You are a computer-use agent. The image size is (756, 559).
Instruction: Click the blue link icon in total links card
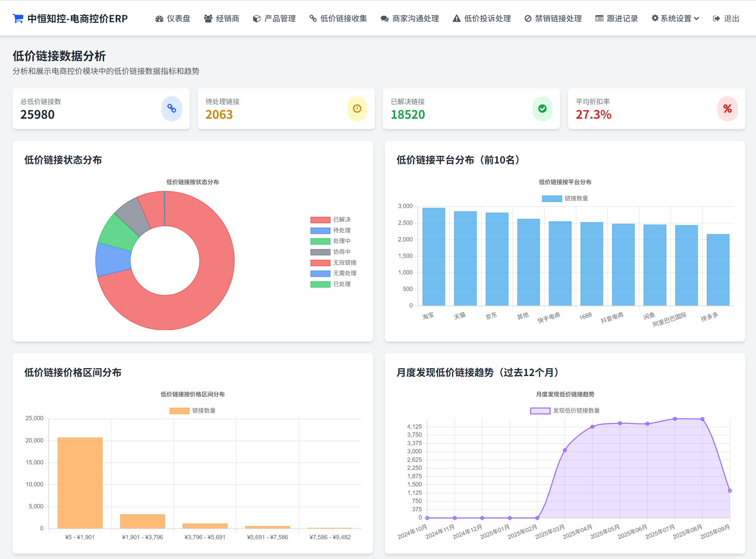tap(172, 109)
